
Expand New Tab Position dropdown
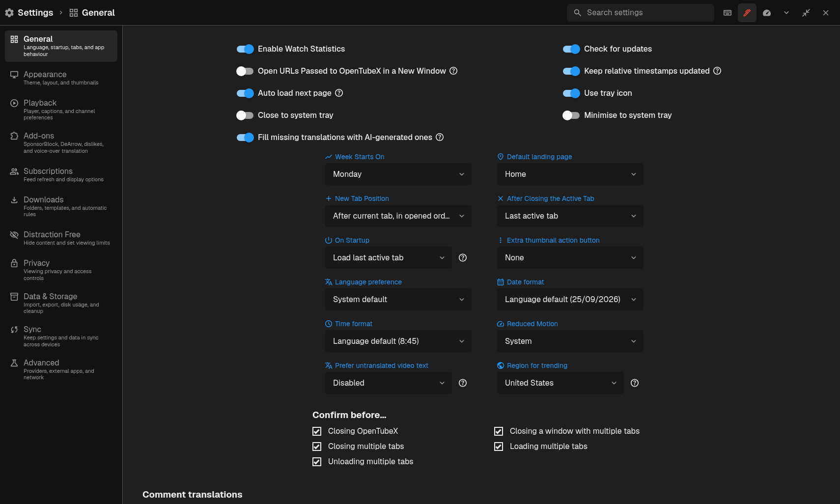point(398,216)
